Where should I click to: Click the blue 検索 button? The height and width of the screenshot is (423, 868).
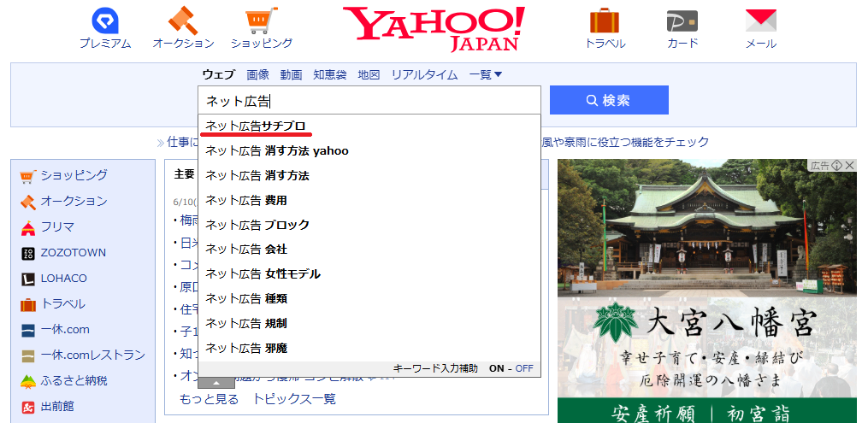(609, 100)
